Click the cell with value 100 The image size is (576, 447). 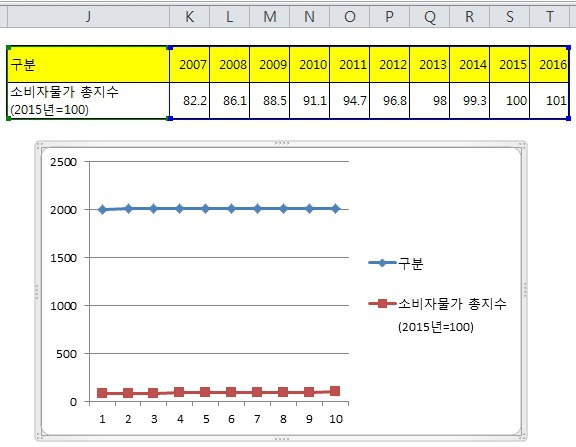(x=510, y=100)
